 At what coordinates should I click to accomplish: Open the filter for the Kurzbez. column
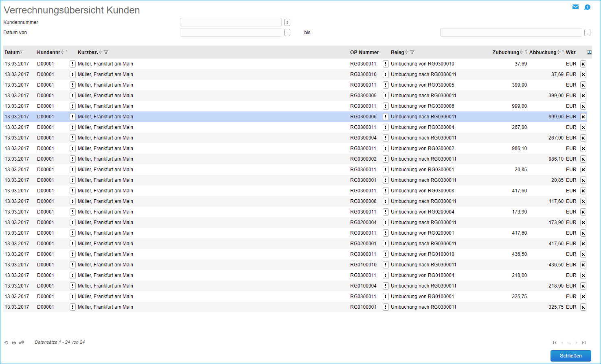tap(106, 52)
